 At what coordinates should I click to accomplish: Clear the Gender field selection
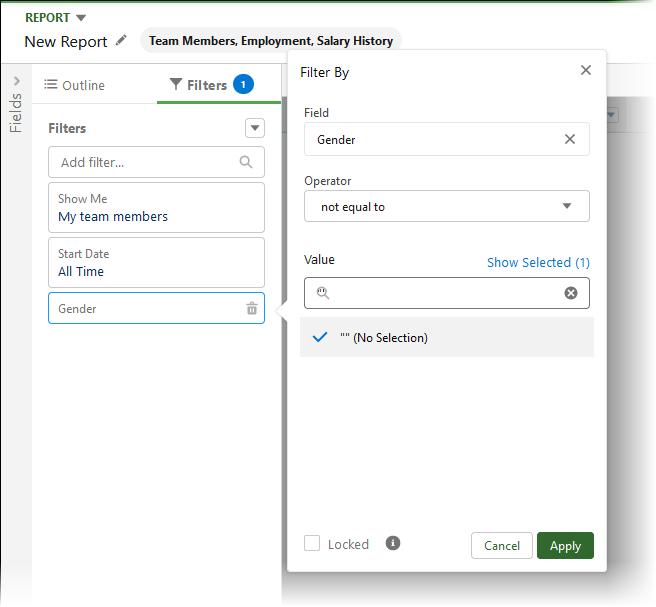pyautogui.click(x=570, y=139)
